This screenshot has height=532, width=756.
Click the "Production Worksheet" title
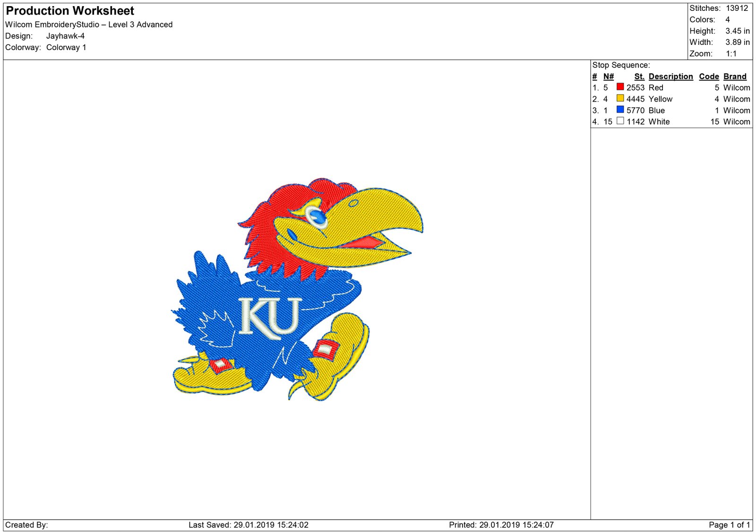[x=70, y=11]
